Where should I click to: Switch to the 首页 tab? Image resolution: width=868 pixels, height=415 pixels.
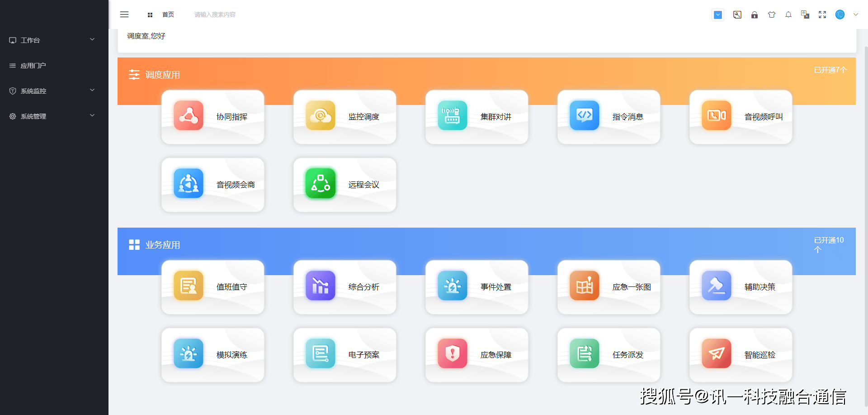pyautogui.click(x=168, y=14)
